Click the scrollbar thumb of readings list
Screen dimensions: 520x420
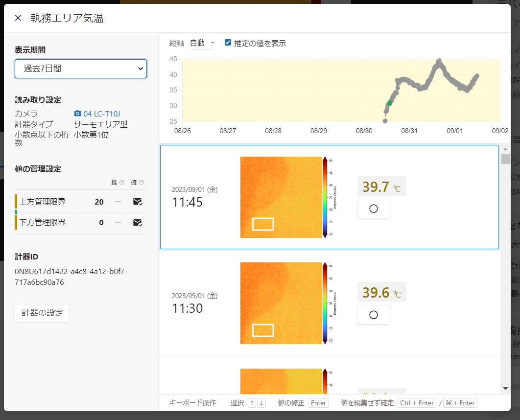click(x=505, y=159)
